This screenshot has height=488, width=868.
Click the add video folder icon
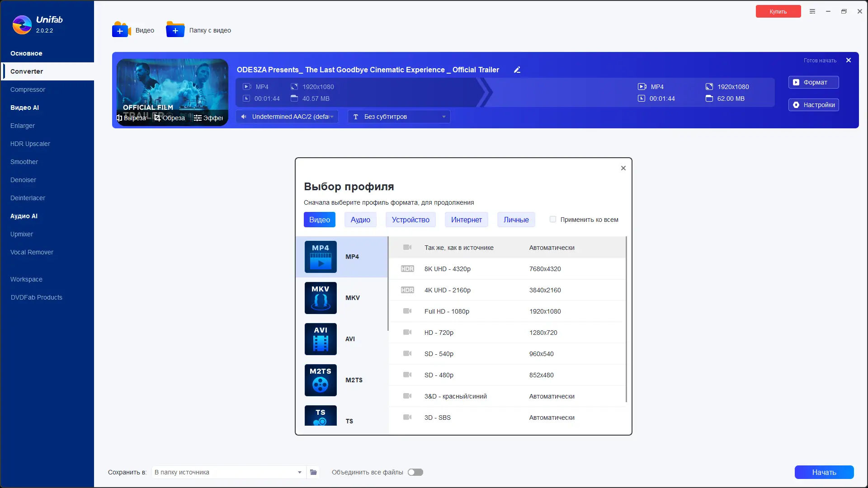[x=175, y=30]
